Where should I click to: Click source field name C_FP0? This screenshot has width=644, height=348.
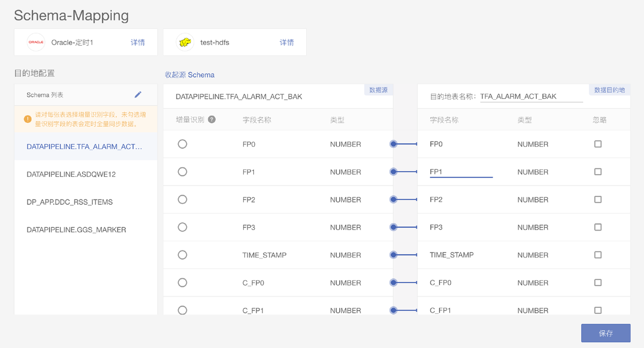tap(253, 283)
